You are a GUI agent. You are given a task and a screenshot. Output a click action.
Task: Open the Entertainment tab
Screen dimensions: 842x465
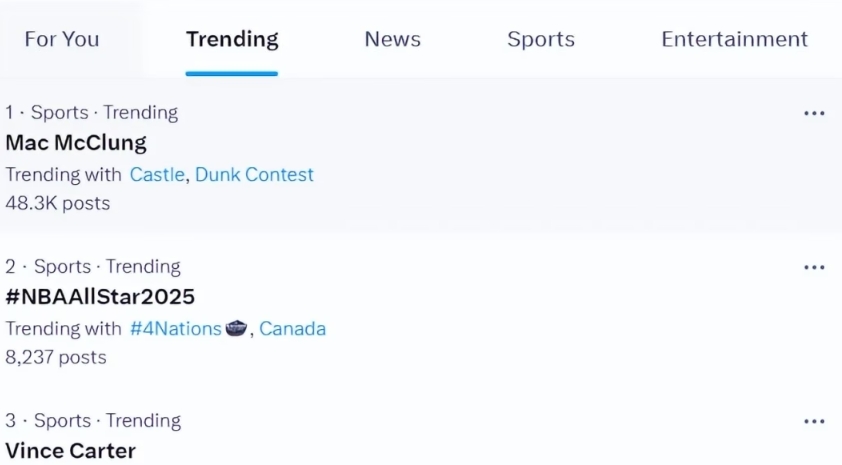734,39
